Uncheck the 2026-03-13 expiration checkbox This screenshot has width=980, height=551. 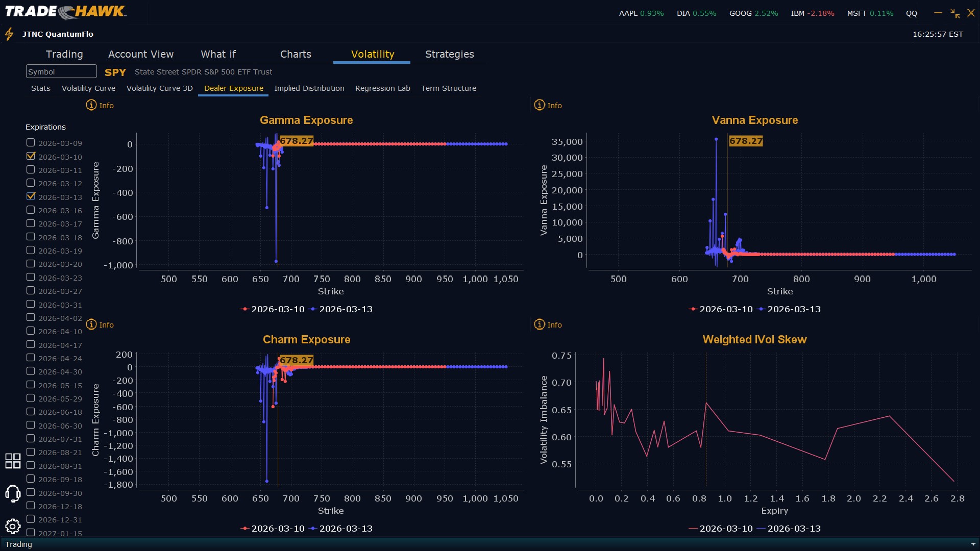[31, 196]
